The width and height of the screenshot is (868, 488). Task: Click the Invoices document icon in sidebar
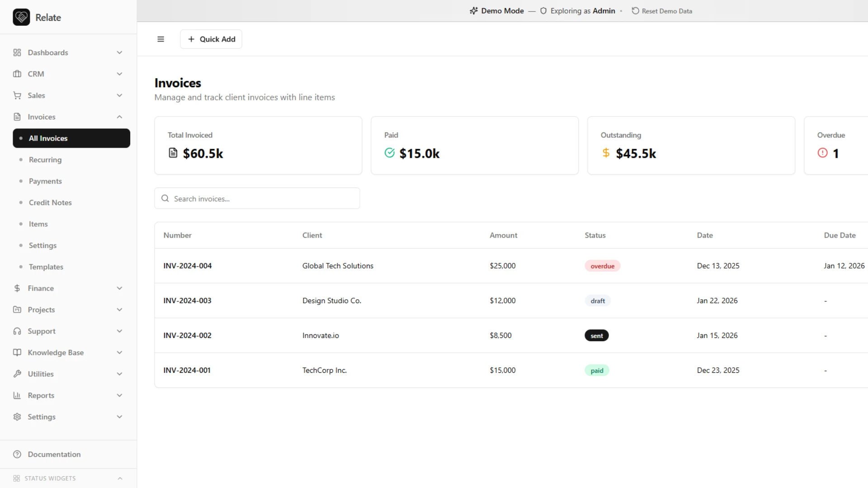[x=17, y=117]
